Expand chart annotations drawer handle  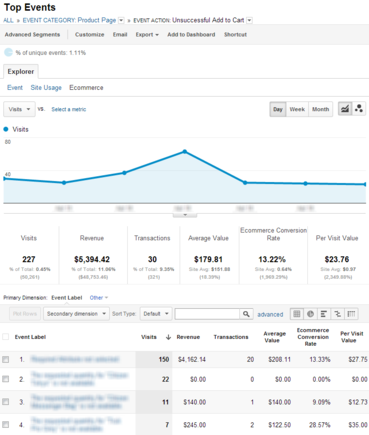point(185,215)
